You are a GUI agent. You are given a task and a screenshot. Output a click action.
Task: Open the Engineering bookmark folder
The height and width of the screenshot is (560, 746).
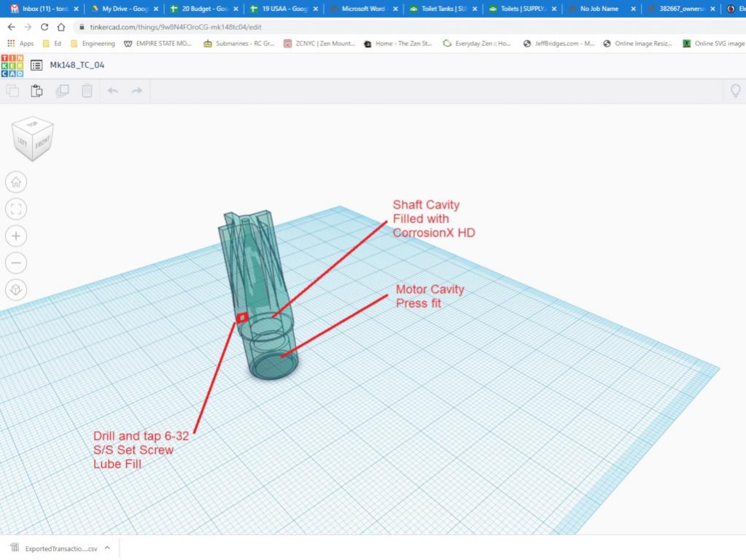point(93,43)
